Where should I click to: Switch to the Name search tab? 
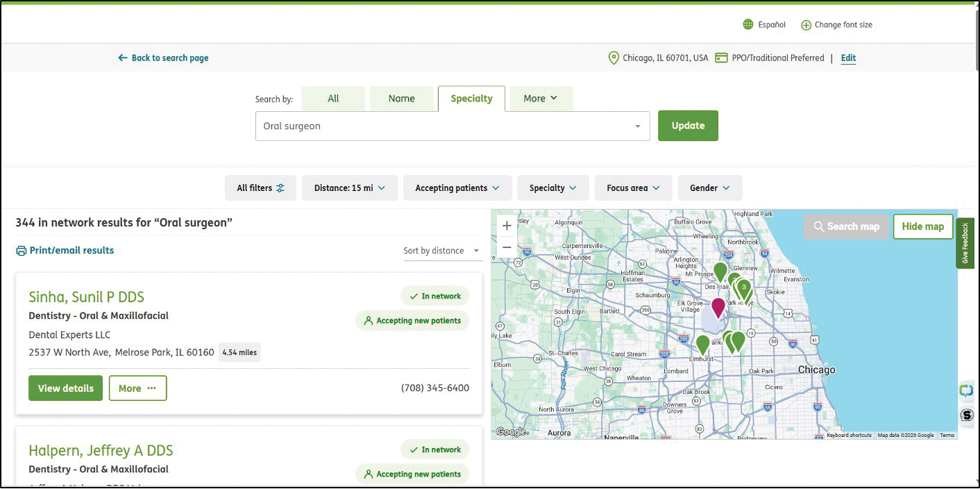coord(401,99)
